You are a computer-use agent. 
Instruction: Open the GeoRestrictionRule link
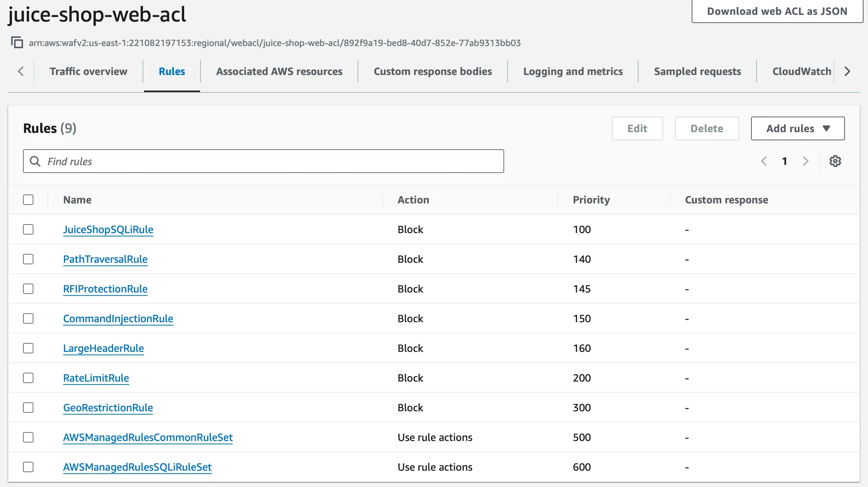pyautogui.click(x=108, y=408)
